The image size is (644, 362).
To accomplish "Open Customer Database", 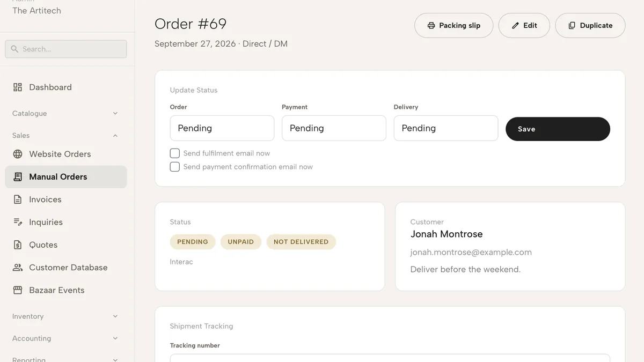I will click(66, 268).
